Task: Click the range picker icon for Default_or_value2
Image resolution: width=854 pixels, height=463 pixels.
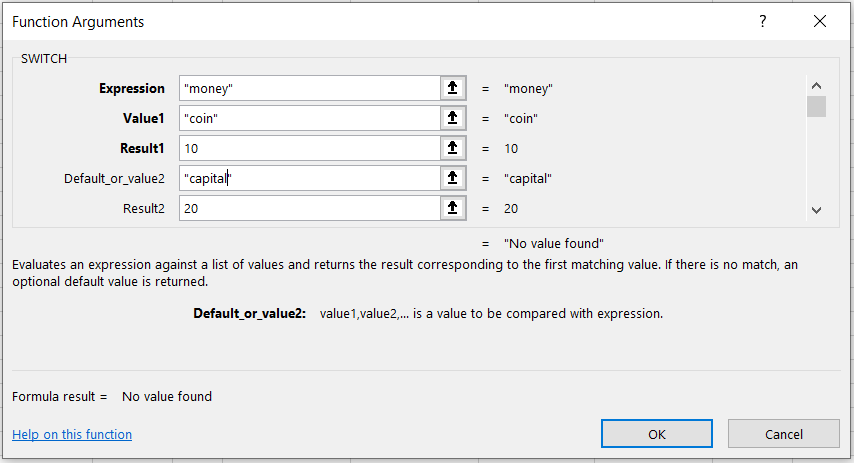Action: 453,178
